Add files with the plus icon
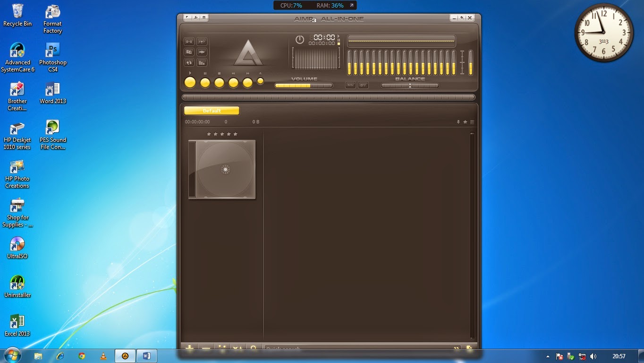The width and height of the screenshot is (644, 363). (x=190, y=348)
